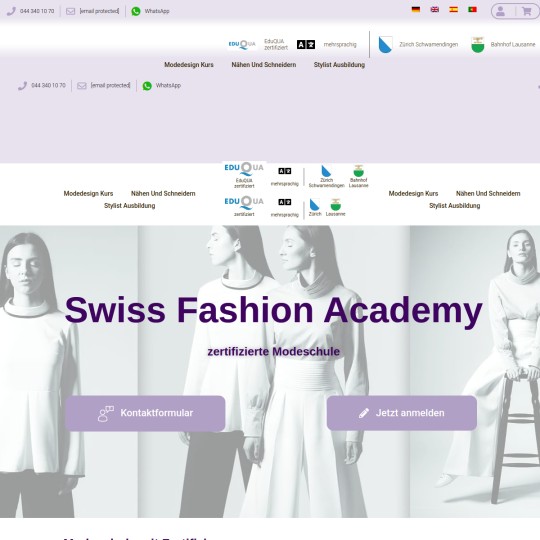Viewport: 540px width, 540px height.
Task: Open Stylist Ausbildung in left lower menu
Action: [x=129, y=206]
